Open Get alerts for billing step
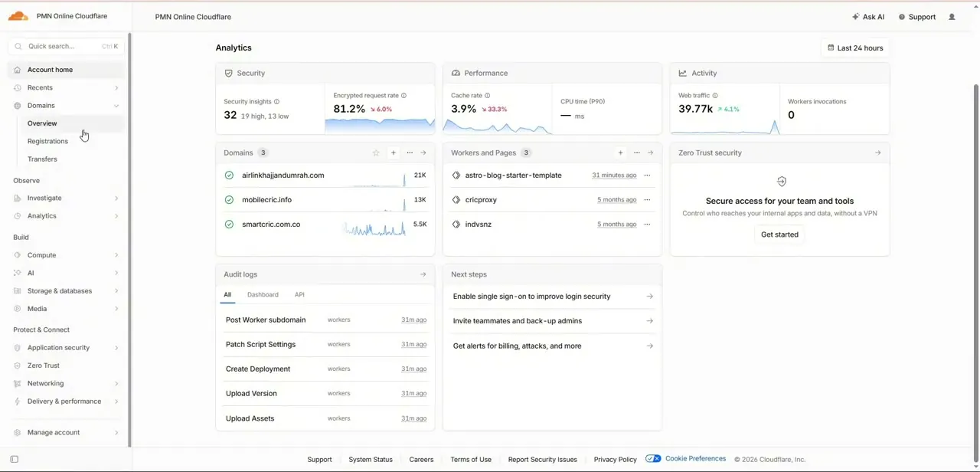The height and width of the screenshot is (472, 980). tap(552, 346)
